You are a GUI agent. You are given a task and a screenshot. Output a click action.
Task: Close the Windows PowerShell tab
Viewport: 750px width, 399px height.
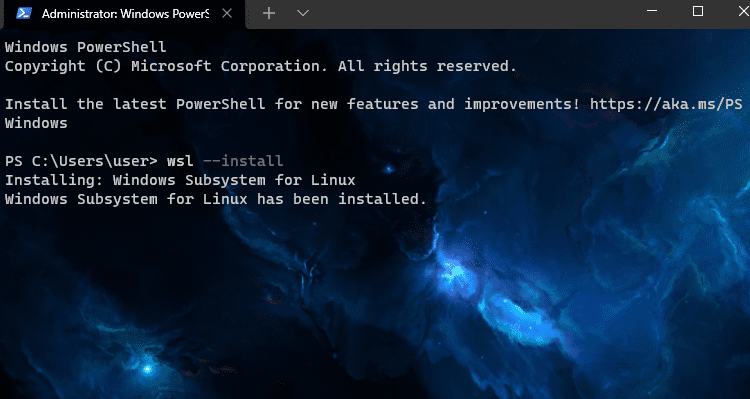point(227,13)
